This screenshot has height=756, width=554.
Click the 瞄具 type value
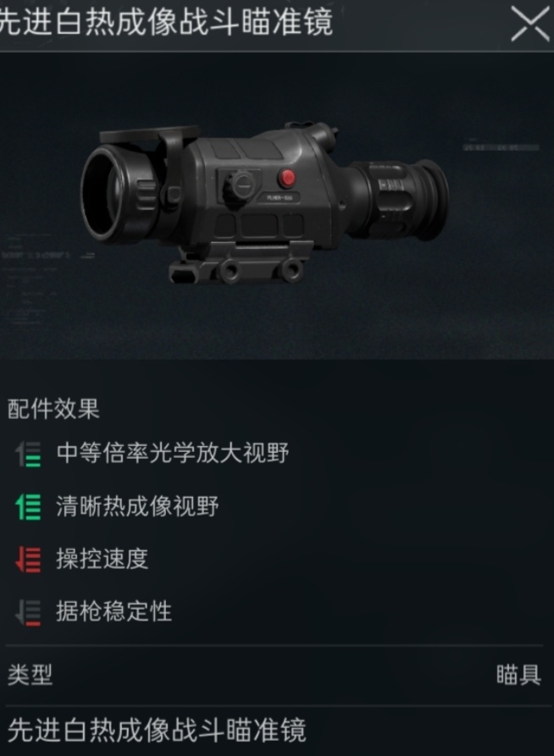(x=518, y=675)
